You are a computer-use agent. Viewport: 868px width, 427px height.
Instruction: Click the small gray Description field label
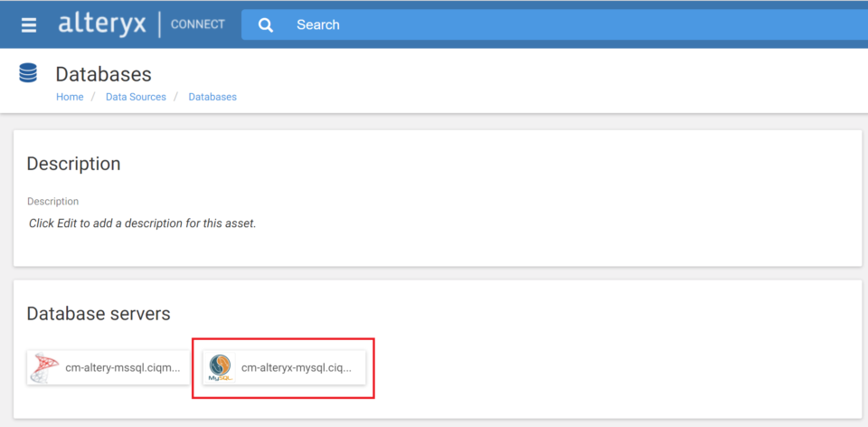tap(53, 201)
